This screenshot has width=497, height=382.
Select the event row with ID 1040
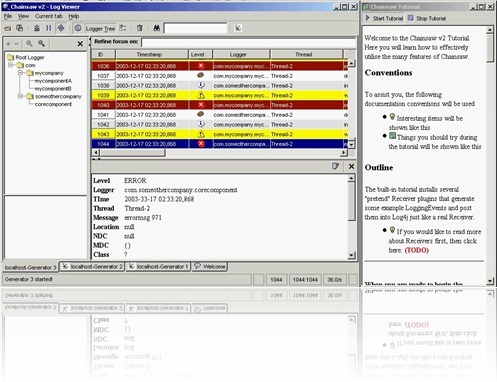tap(220, 105)
